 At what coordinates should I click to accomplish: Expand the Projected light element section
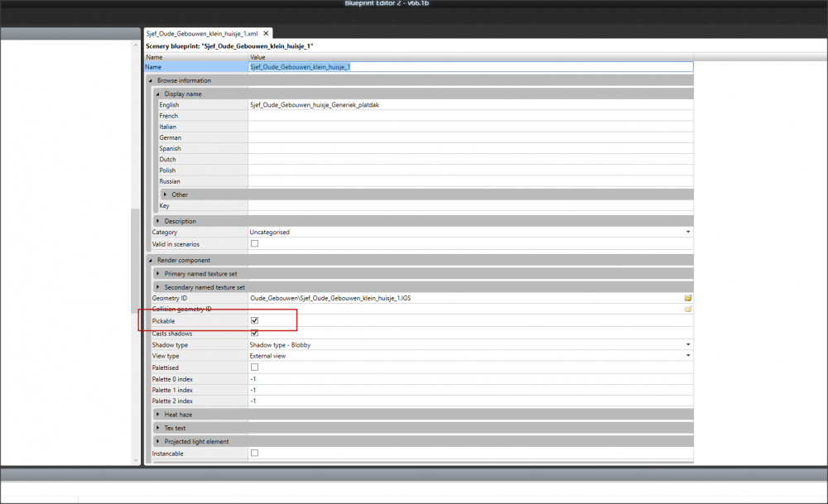tap(158, 441)
